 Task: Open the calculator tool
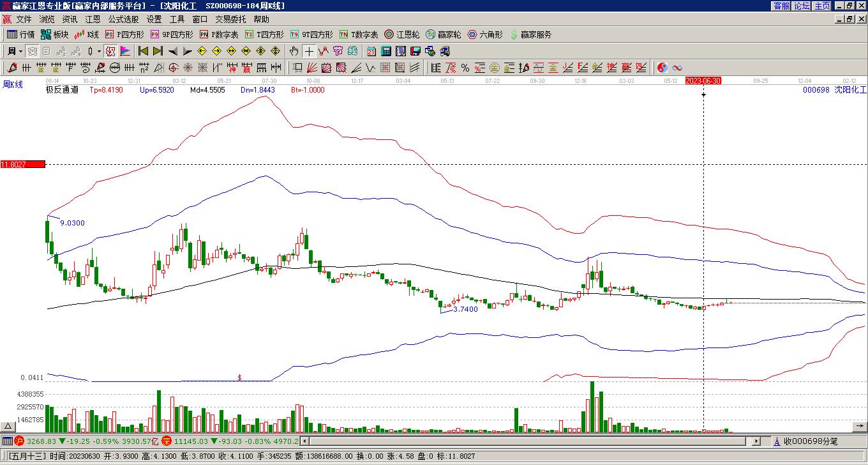pyautogui.click(x=386, y=51)
